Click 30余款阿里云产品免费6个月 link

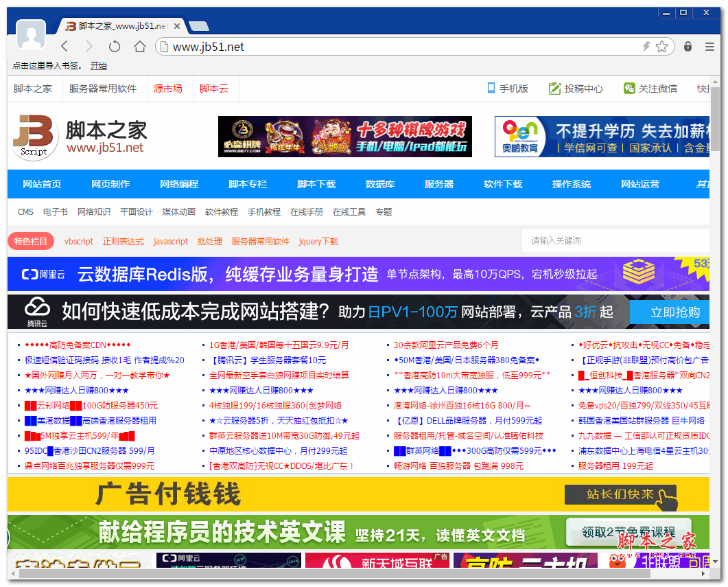[446, 345]
